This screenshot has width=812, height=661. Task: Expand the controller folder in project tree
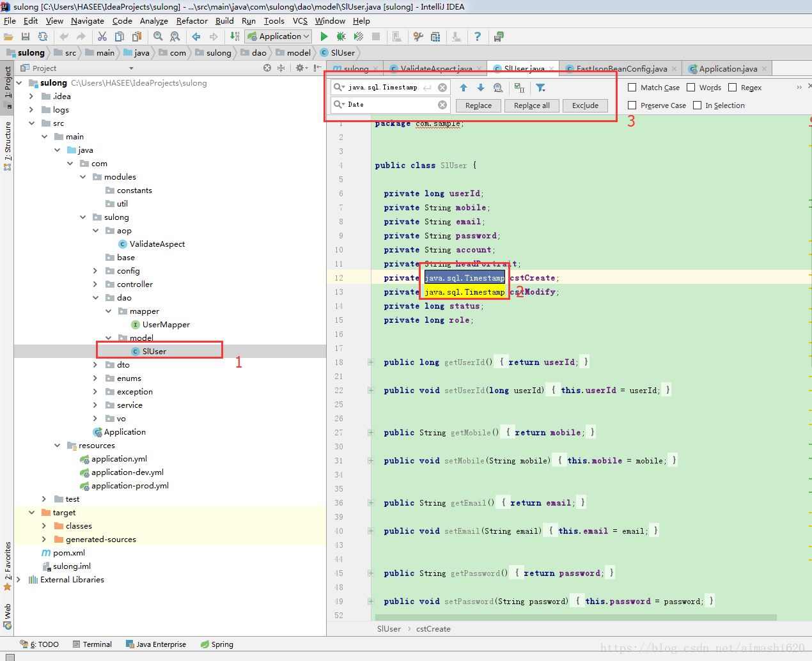[95, 284]
